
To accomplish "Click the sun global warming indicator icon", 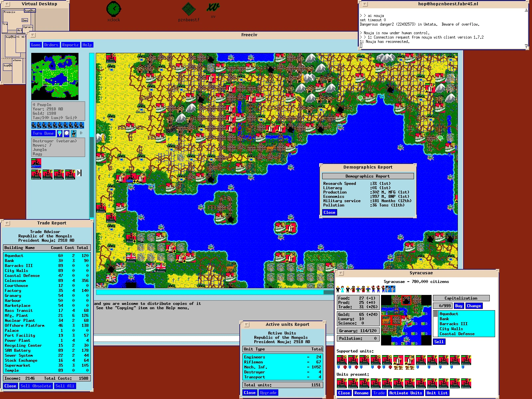I will (66, 133).
